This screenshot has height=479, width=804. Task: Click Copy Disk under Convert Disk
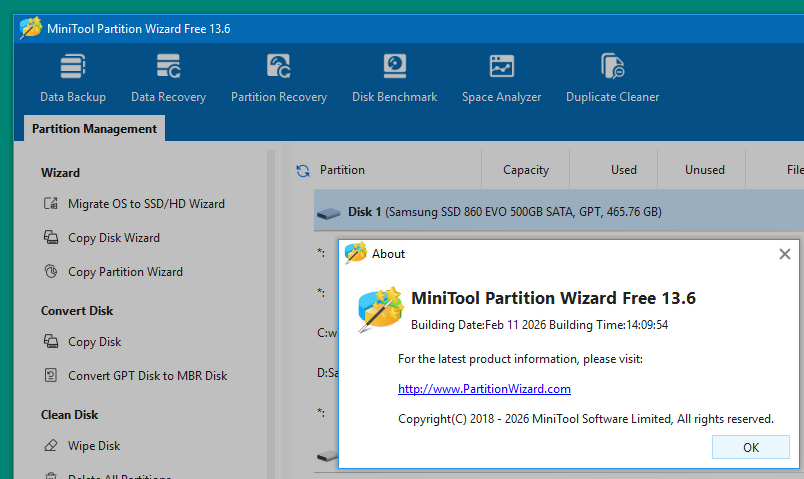pyautogui.click(x=94, y=342)
